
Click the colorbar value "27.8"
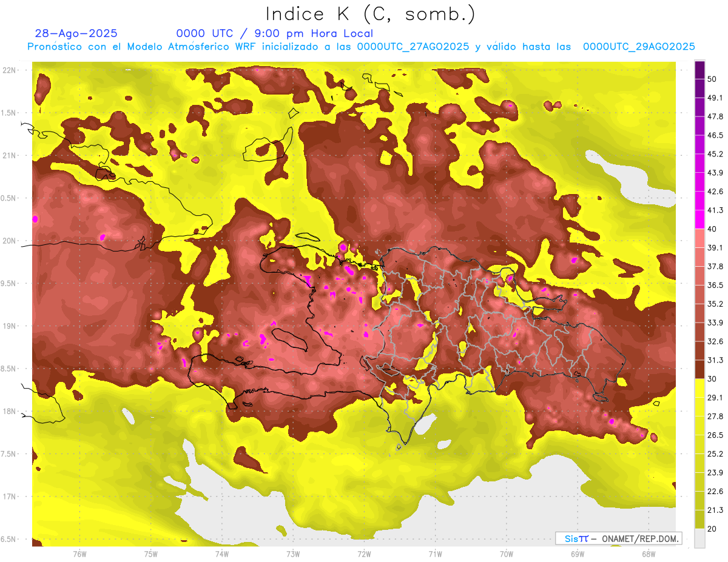point(715,416)
